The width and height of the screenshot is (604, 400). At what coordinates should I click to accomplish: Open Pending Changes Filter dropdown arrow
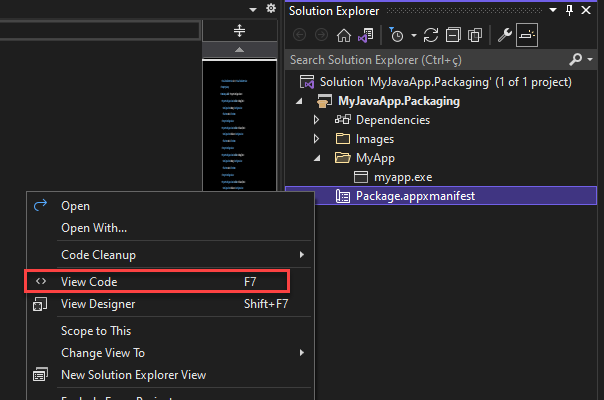click(414, 35)
